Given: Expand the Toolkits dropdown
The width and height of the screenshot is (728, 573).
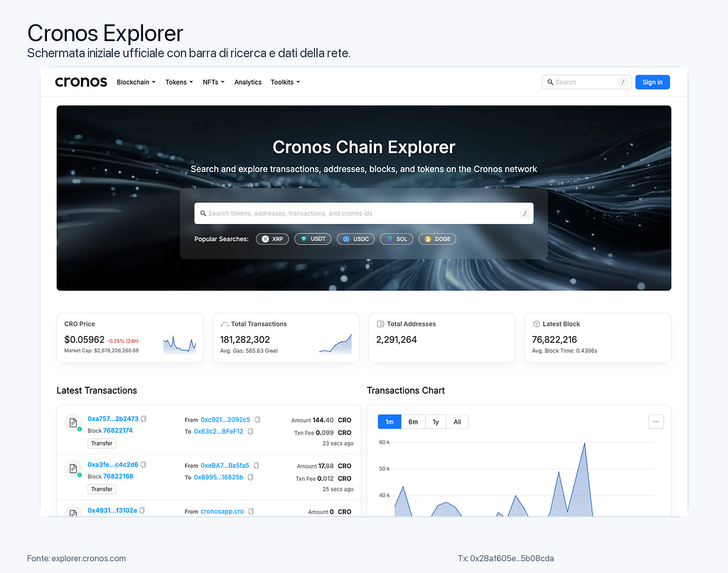Looking at the screenshot, I should 285,82.
